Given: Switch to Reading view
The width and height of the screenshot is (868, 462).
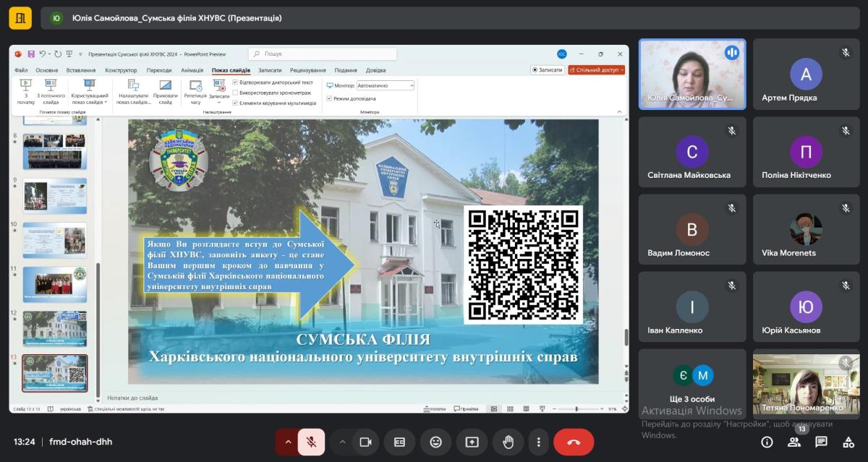Looking at the screenshot, I should click(527, 409).
